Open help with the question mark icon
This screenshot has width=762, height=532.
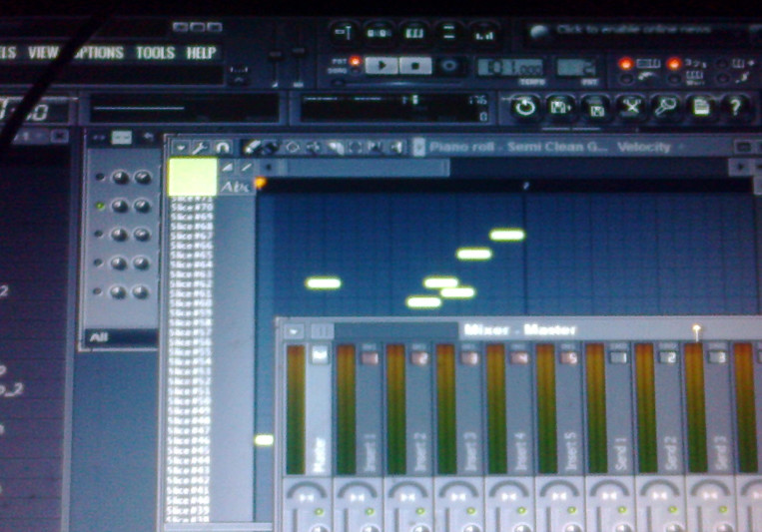735,107
